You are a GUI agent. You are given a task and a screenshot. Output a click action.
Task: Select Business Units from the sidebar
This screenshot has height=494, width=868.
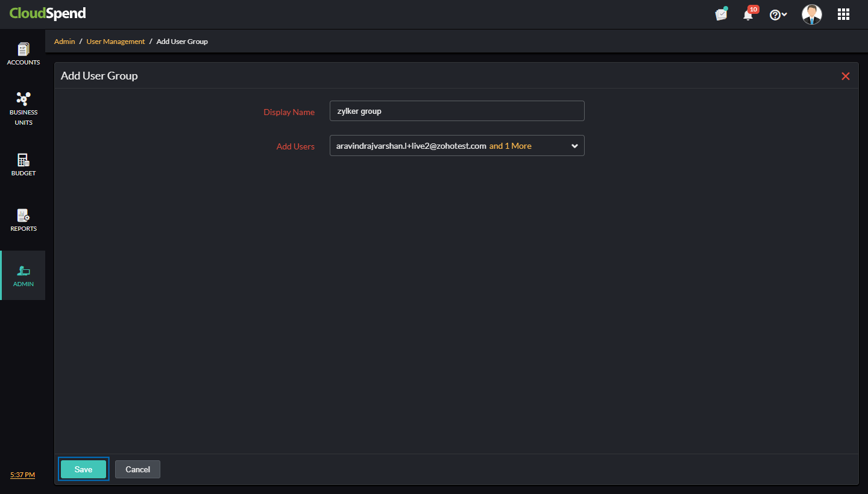pyautogui.click(x=23, y=108)
